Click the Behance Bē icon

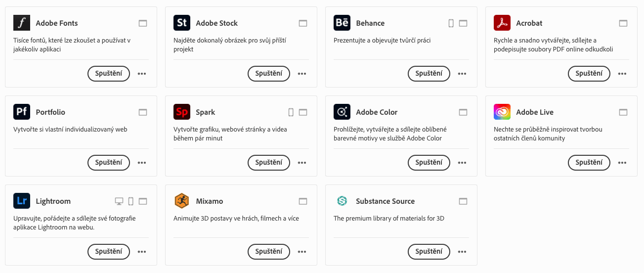coord(342,23)
